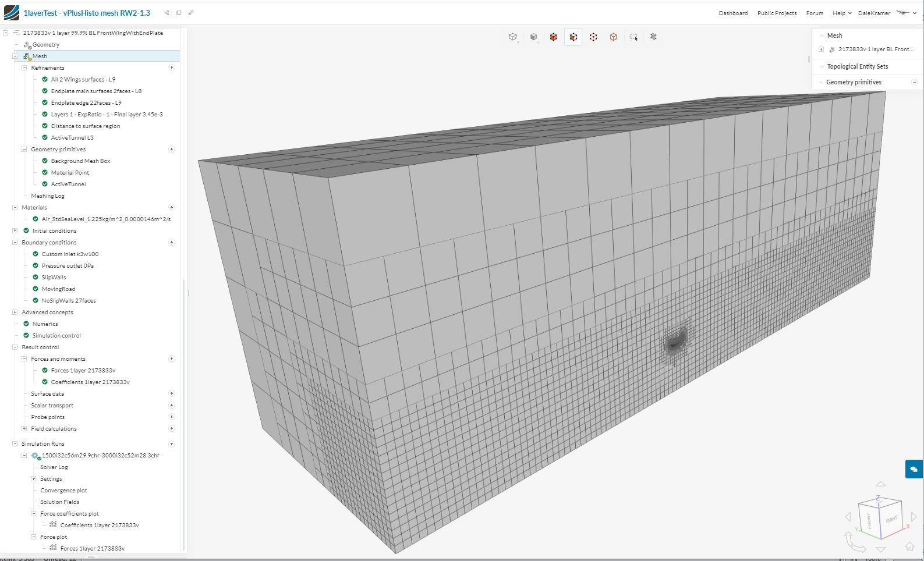This screenshot has width=924, height=561.
Task: Open the Meshing Log entry
Action: click(48, 196)
